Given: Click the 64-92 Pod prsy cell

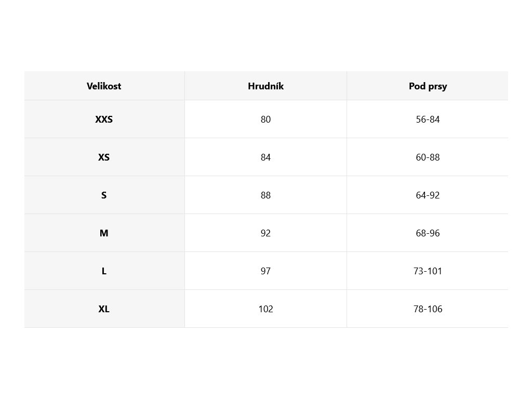Looking at the screenshot, I should [428, 195].
